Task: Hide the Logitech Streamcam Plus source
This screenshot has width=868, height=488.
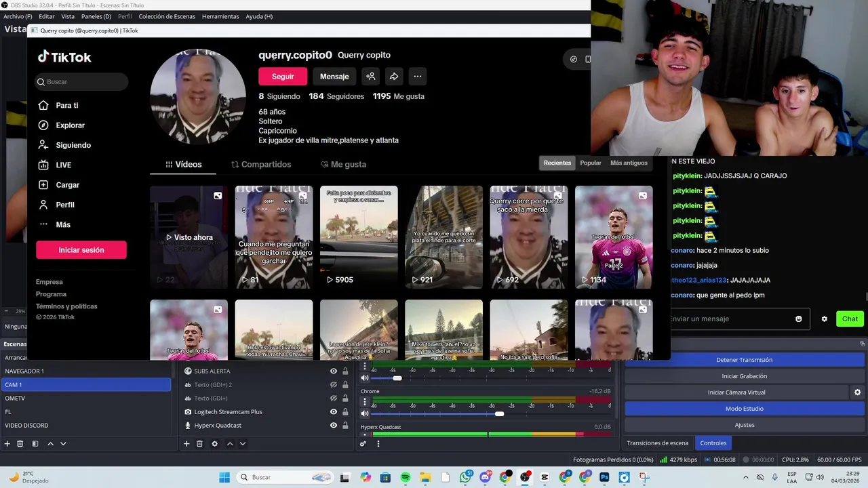Action: (334, 412)
